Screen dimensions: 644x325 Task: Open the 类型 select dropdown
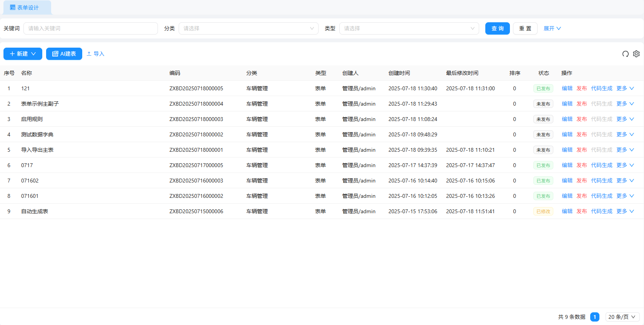(409, 28)
